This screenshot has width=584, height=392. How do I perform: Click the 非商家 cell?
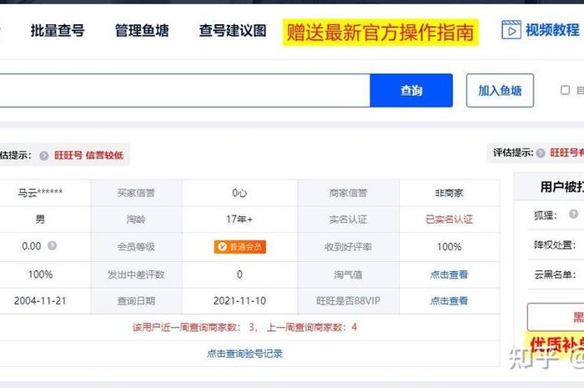coord(449,193)
